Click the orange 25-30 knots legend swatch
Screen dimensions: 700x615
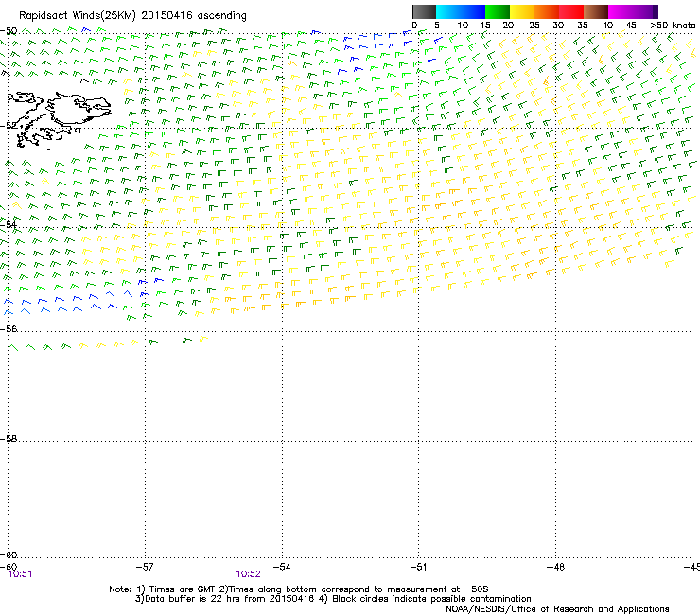pos(547,11)
